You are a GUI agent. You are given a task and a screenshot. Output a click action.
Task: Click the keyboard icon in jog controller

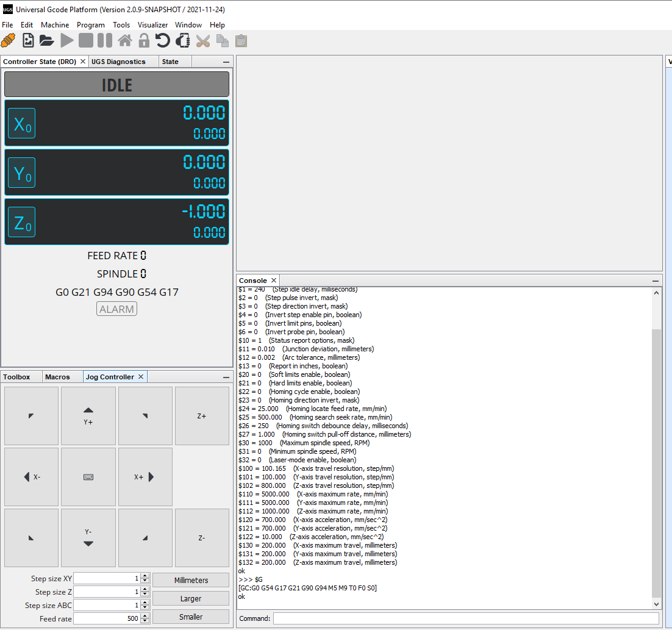[x=88, y=477]
